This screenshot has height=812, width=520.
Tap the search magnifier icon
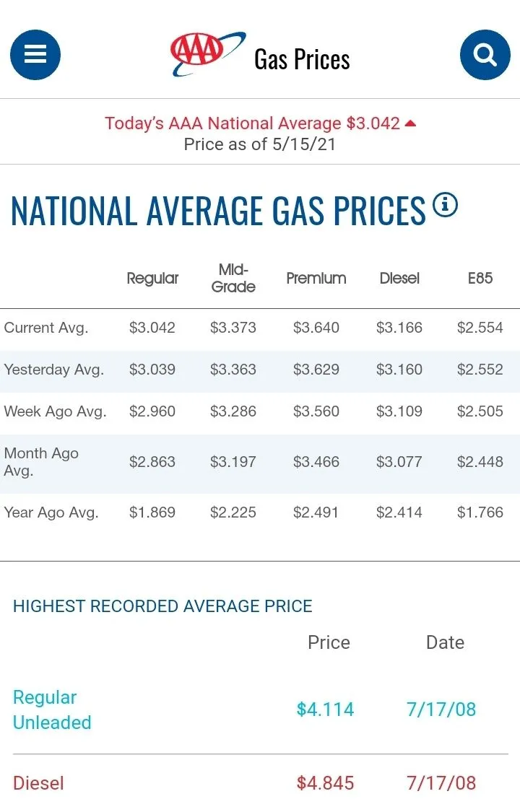click(485, 55)
